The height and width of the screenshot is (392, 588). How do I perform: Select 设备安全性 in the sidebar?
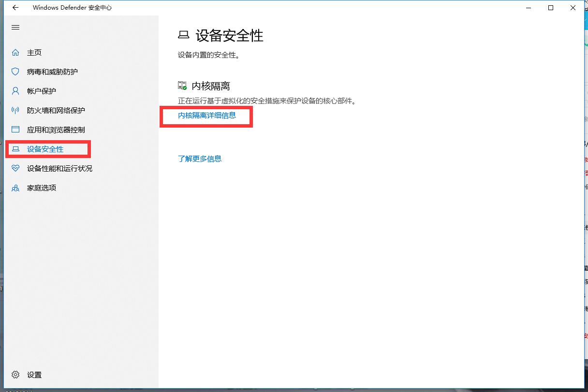click(45, 149)
